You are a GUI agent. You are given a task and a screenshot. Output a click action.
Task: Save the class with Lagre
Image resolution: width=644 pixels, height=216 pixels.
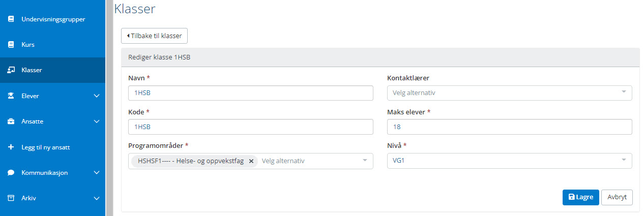tap(580, 197)
